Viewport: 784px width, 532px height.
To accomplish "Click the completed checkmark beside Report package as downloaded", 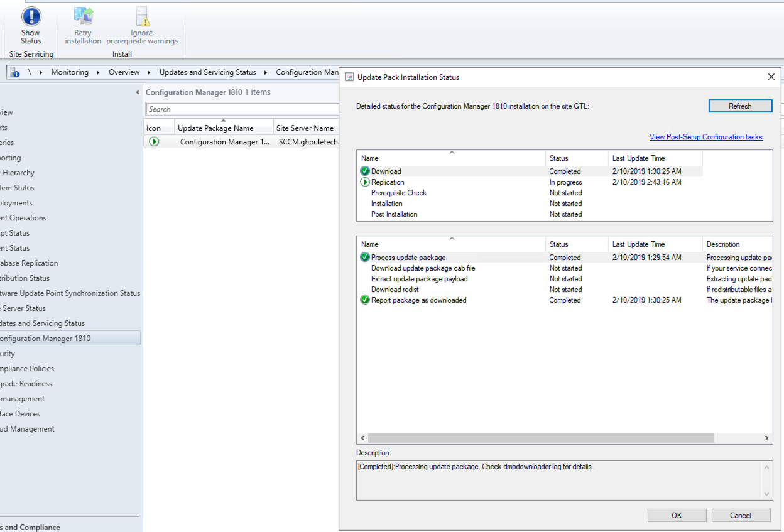I will pyautogui.click(x=365, y=300).
